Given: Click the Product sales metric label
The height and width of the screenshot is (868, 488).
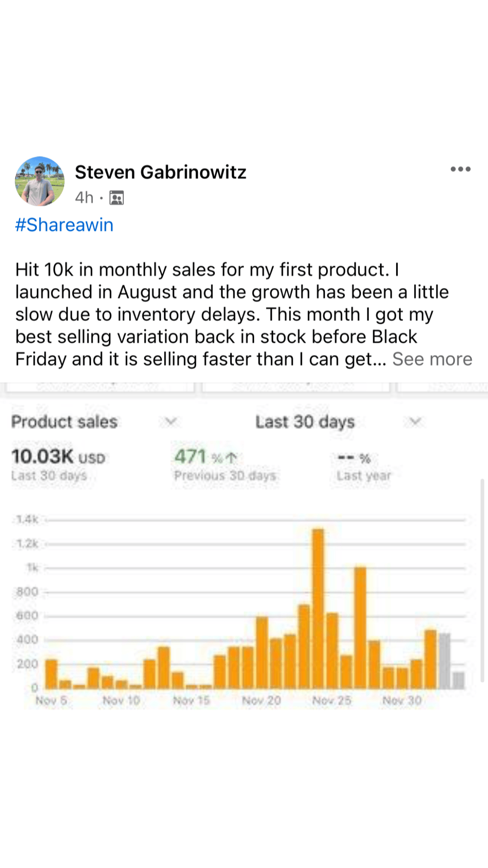Looking at the screenshot, I should point(64,422).
